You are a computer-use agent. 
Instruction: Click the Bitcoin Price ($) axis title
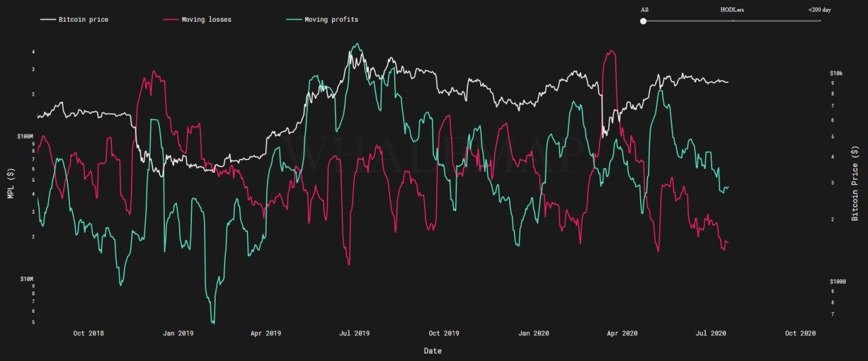coord(855,183)
